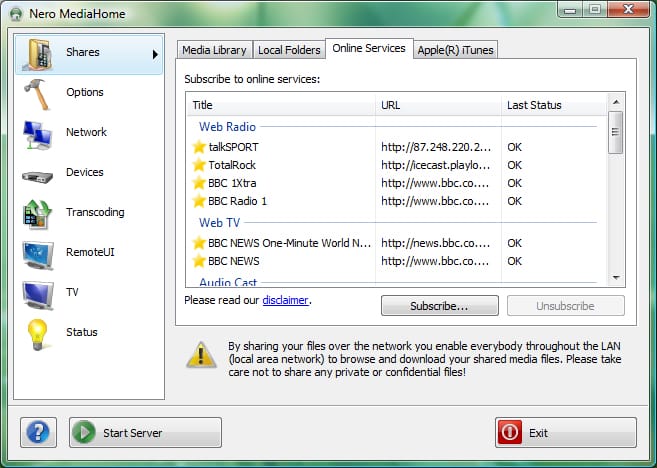The width and height of the screenshot is (657, 468).
Task: Select the TotalRock row title
Action: pyautogui.click(x=232, y=165)
